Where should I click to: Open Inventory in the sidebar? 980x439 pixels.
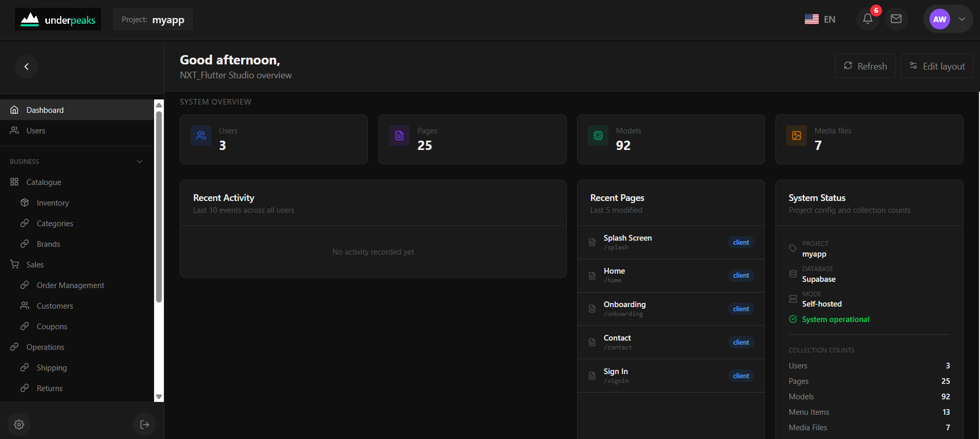[77, 202]
